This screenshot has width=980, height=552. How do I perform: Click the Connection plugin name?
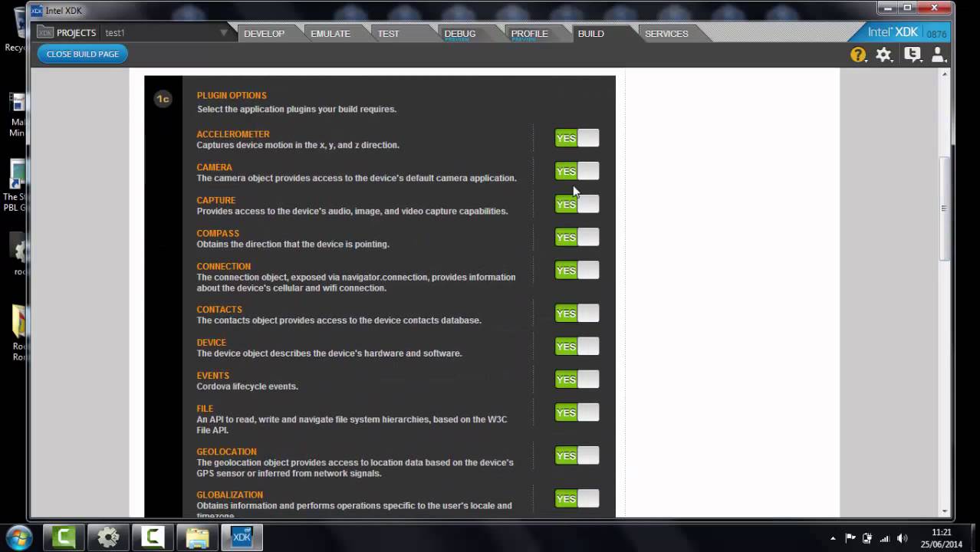pos(223,266)
